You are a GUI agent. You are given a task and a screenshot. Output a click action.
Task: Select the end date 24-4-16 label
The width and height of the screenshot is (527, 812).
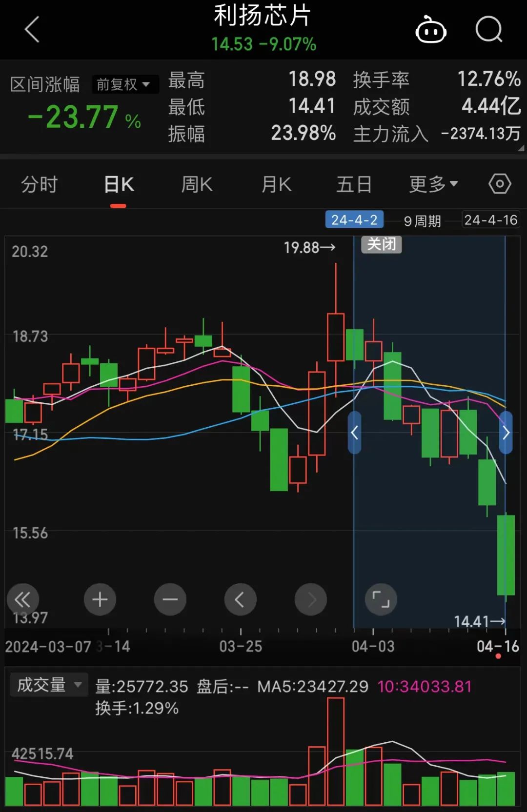click(x=490, y=220)
